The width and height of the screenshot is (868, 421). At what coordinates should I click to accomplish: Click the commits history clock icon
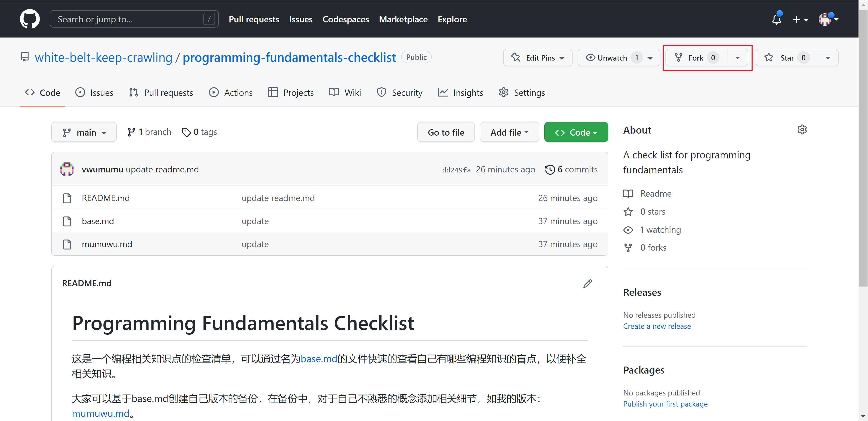coord(550,169)
